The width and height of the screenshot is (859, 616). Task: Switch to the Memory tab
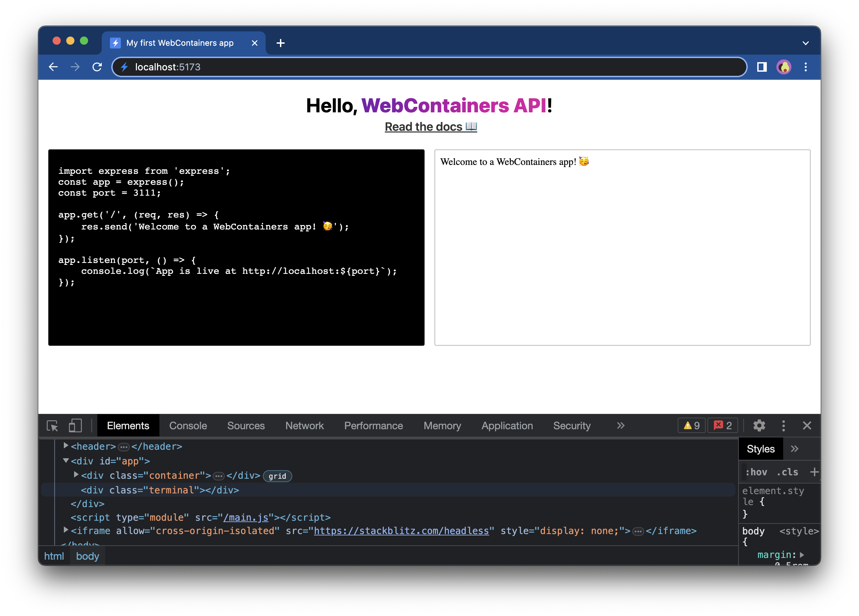coord(442,425)
